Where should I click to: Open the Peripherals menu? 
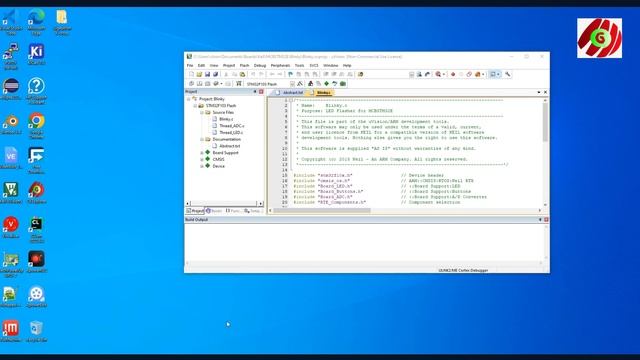pyautogui.click(x=280, y=65)
